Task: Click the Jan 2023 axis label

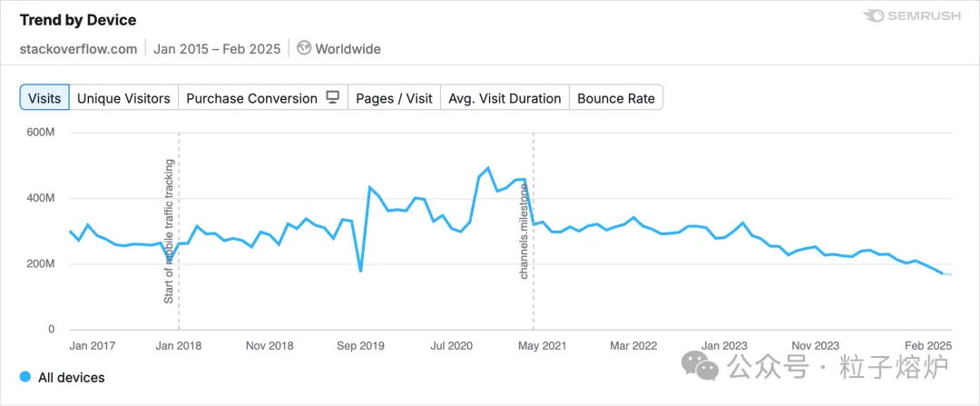Action: coord(723,345)
